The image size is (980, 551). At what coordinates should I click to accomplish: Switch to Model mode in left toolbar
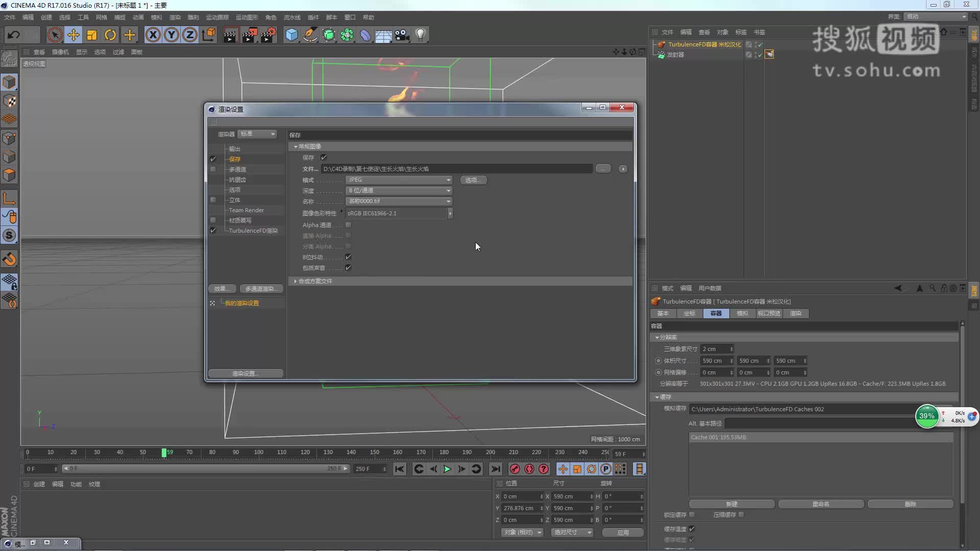click(10, 82)
